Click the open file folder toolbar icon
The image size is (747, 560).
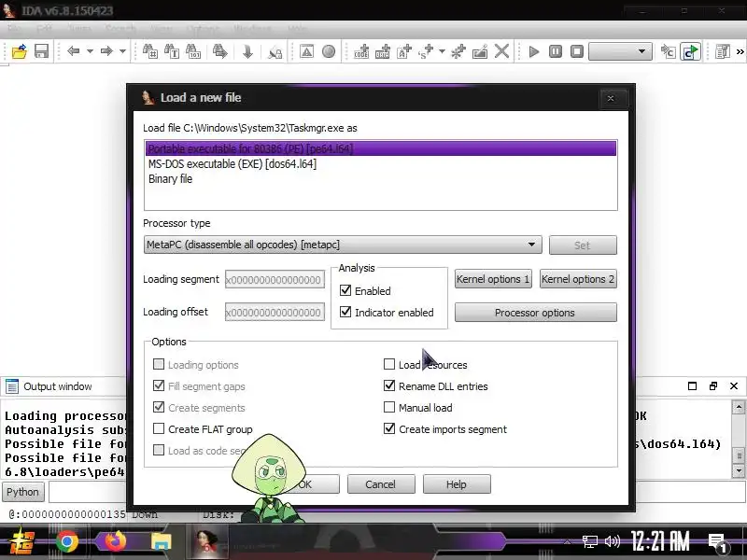click(x=19, y=51)
